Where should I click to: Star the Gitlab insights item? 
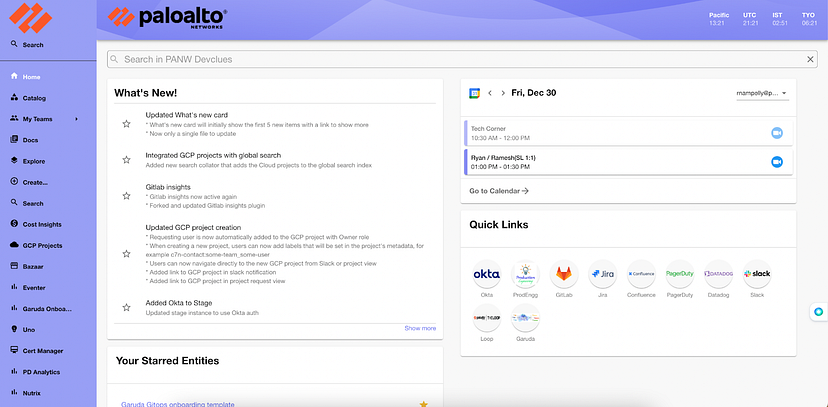click(126, 196)
